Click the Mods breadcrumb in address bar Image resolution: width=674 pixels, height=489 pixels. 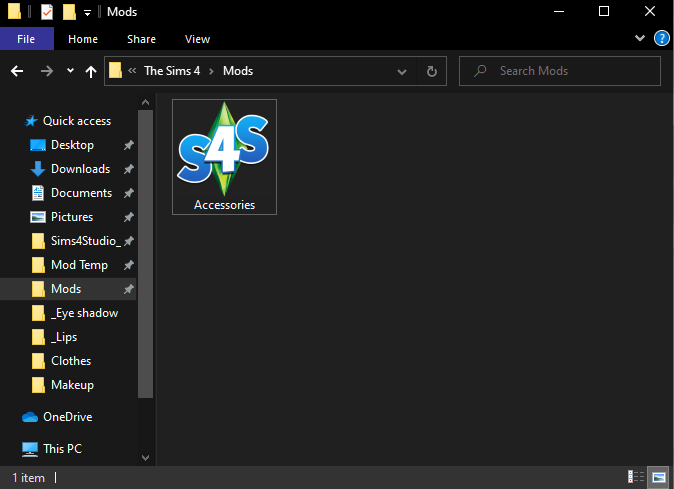[238, 71]
